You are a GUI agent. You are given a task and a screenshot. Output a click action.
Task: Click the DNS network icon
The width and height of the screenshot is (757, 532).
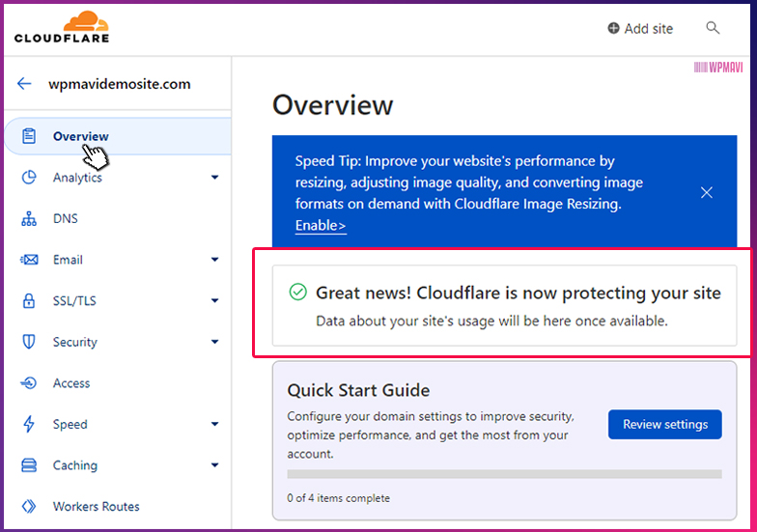pyautogui.click(x=29, y=218)
